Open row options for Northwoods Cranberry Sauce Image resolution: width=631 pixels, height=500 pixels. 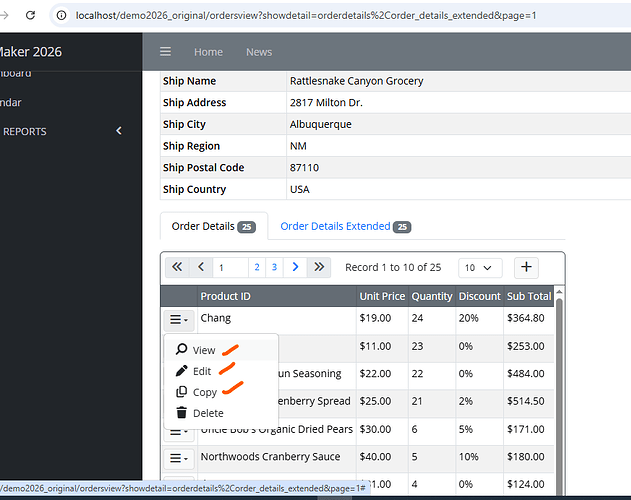click(x=179, y=458)
